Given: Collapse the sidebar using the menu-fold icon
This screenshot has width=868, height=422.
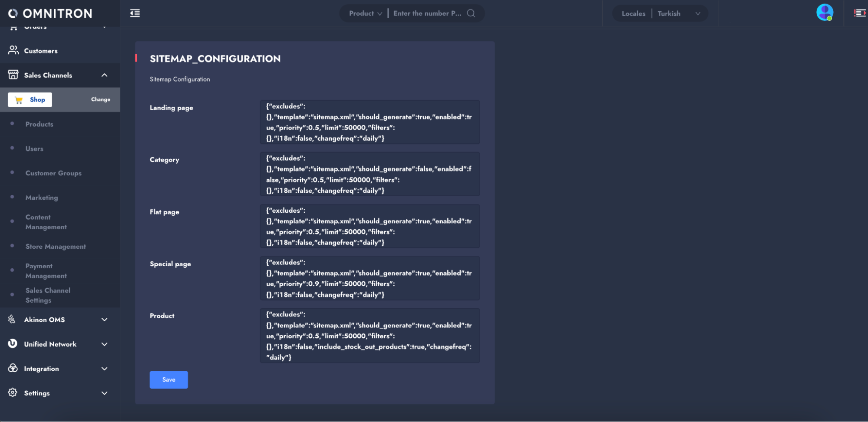Looking at the screenshot, I should tap(135, 13).
